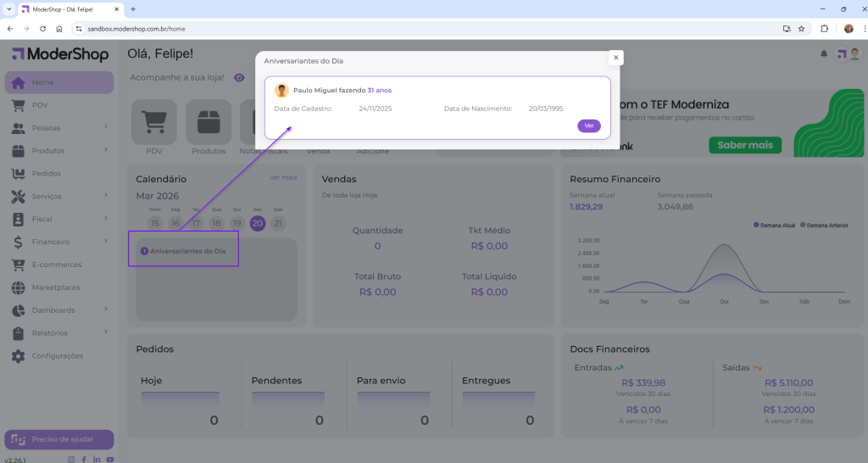Click the YouTube icon in footer
Image resolution: width=868 pixels, height=463 pixels.
(110, 459)
